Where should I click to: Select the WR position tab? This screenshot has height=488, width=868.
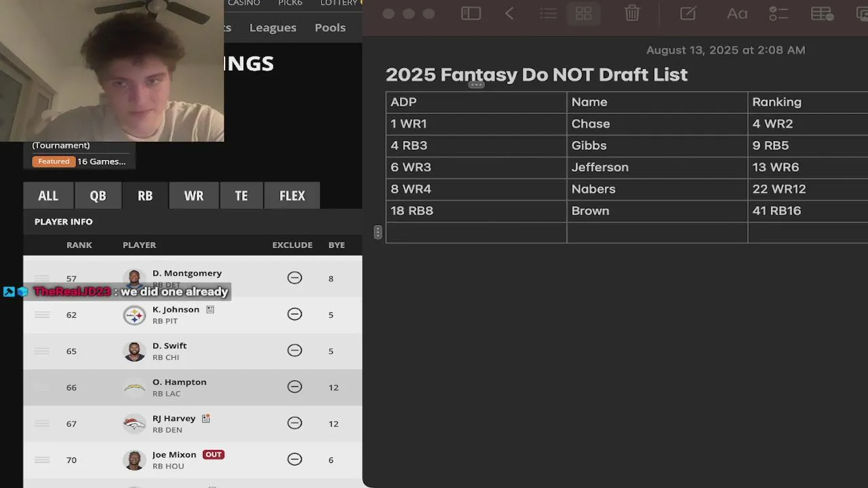coord(193,195)
